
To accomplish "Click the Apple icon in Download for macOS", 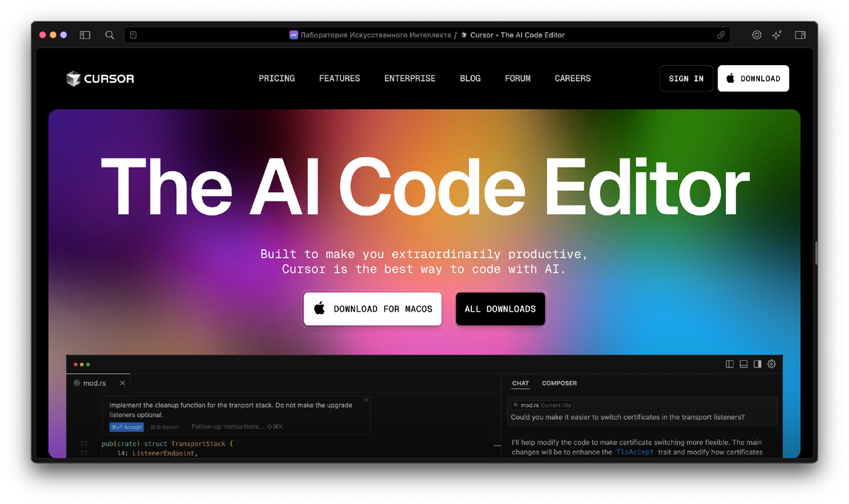I will tap(320, 309).
